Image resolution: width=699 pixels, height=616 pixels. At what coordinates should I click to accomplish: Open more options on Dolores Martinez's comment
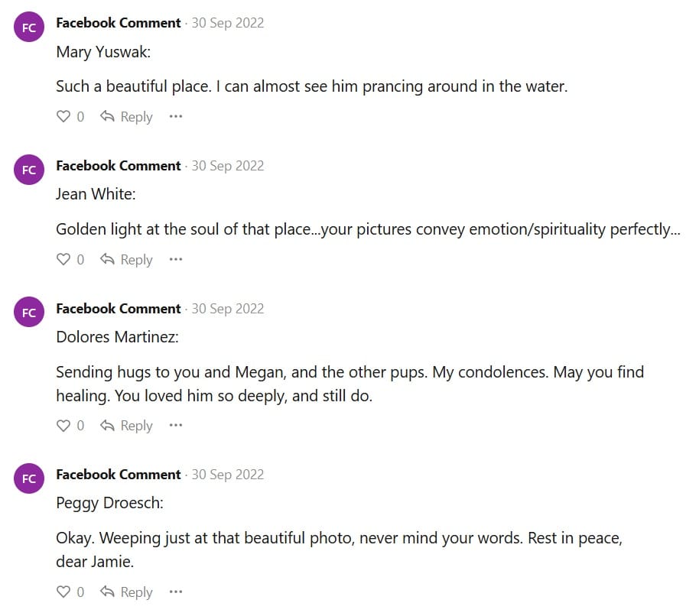point(176,426)
